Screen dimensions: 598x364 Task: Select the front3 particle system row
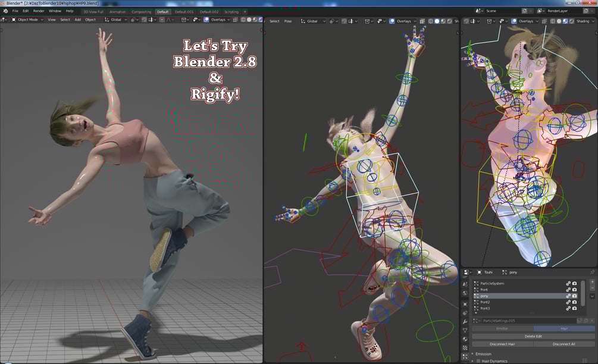(x=526, y=308)
